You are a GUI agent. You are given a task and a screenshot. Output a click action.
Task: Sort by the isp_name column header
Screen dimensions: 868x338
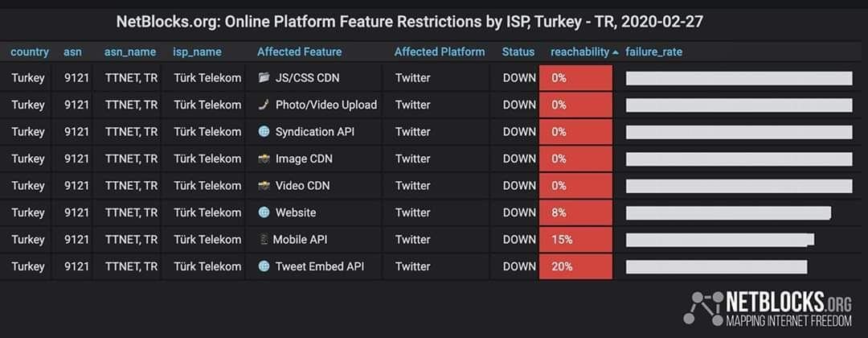point(197,52)
